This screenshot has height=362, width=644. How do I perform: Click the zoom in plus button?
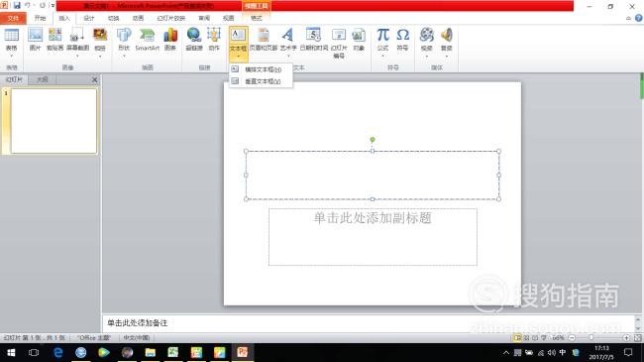tap(626, 338)
